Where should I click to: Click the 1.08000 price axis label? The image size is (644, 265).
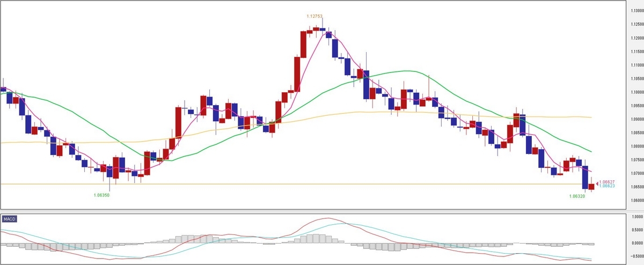point(637,146)
